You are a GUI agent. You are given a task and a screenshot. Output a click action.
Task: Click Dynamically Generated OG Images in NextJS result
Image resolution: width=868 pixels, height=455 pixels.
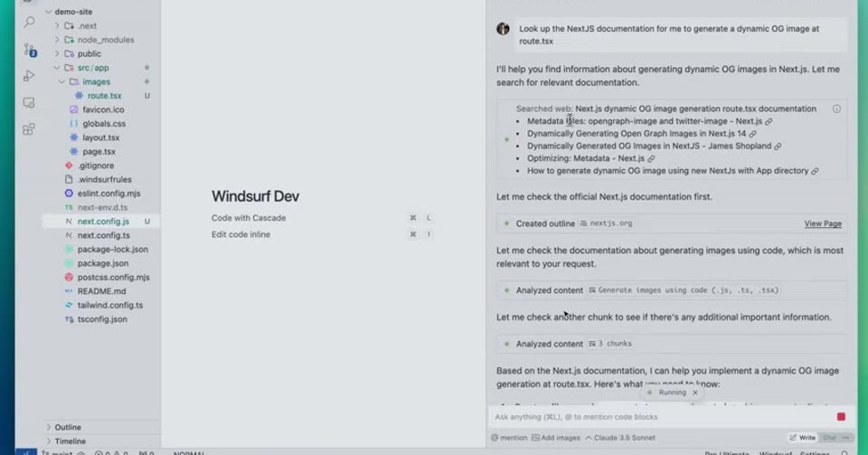[x=649, y=147]
